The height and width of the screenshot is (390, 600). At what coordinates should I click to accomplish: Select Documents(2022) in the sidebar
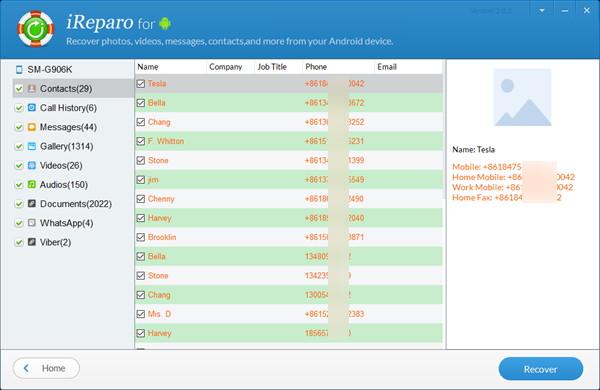click(76, 204)
